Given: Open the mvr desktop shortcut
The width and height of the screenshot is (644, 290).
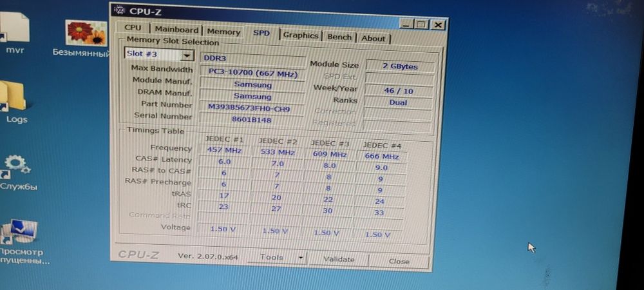Looking at the screenshot, I should click(x=14, y=33).
